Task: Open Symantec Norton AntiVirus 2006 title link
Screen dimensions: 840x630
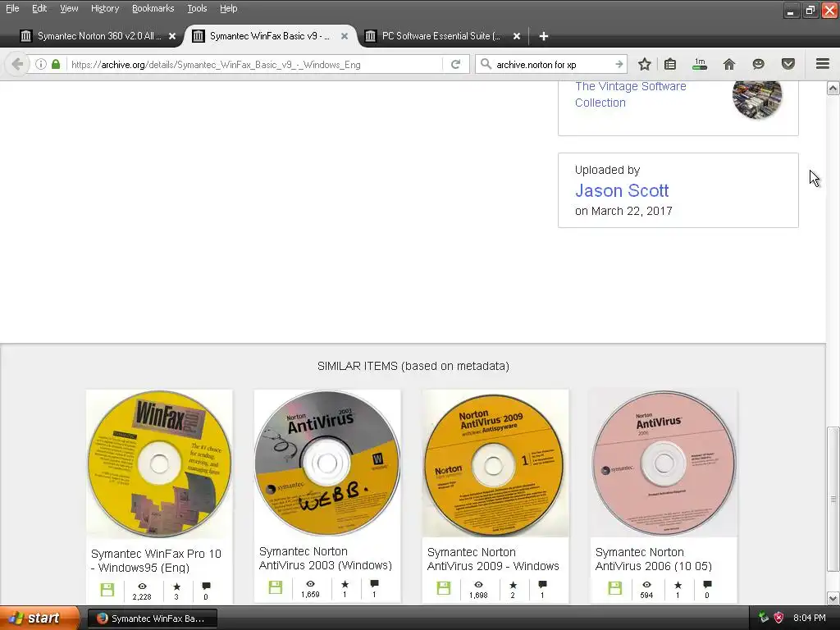Action: tap(654, 559)
